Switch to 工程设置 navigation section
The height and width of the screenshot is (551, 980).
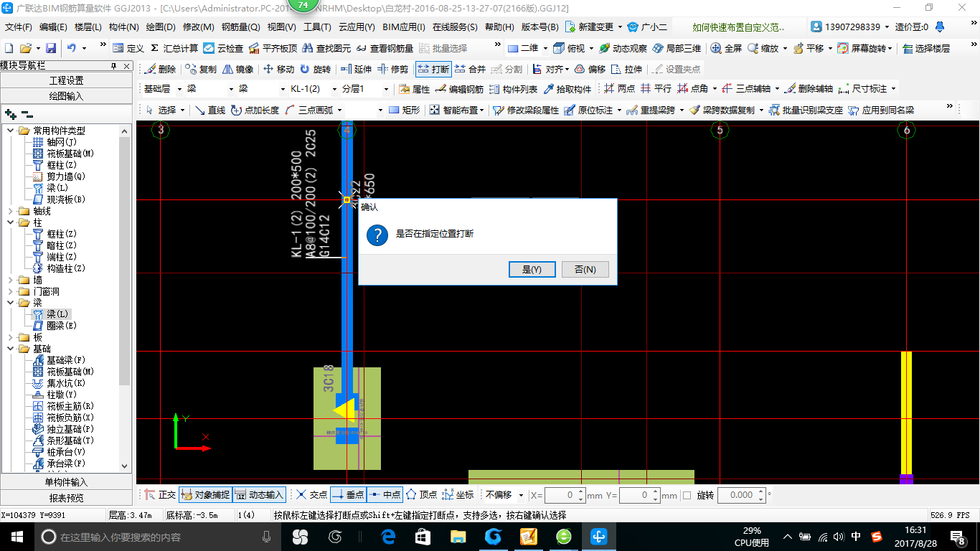[x=66, y=80]
